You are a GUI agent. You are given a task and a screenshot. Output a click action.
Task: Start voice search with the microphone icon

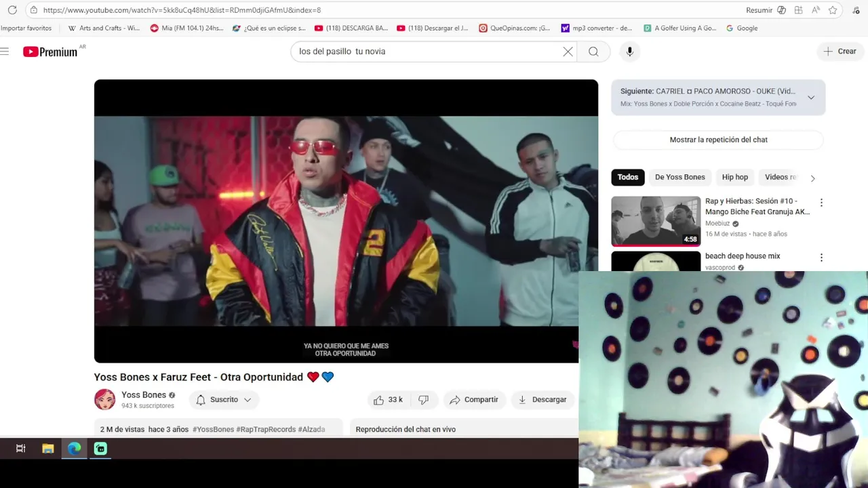[x=629, y=52]
